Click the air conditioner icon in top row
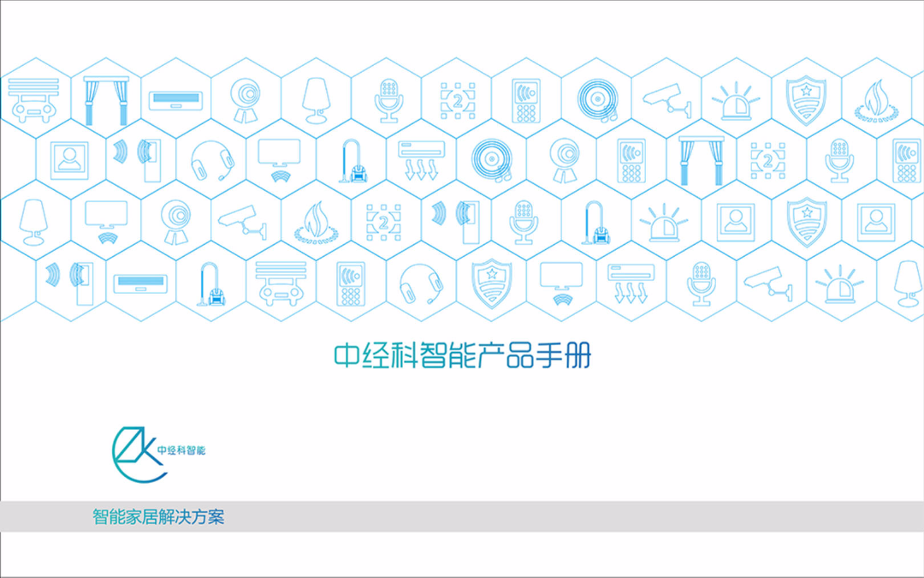Viewport: 924px width, 578px height. (x=175, y=101)
